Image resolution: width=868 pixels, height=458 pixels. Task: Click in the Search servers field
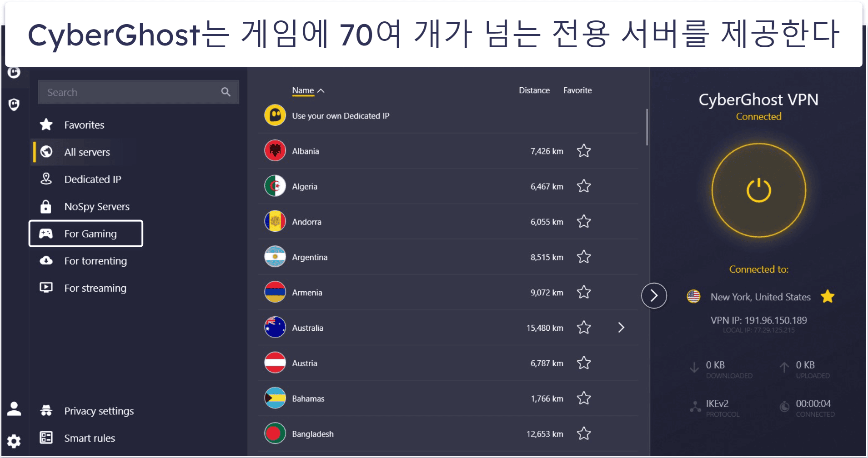[x=138, y=92]
